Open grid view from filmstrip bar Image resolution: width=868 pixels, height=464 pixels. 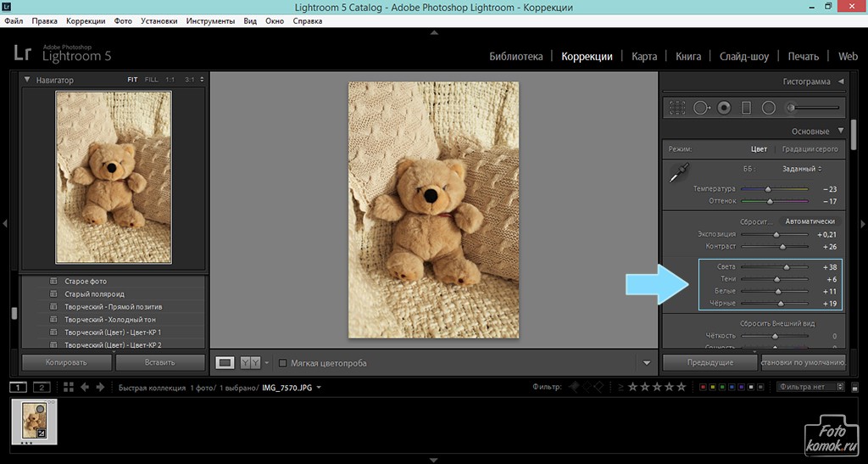(68, 387)
